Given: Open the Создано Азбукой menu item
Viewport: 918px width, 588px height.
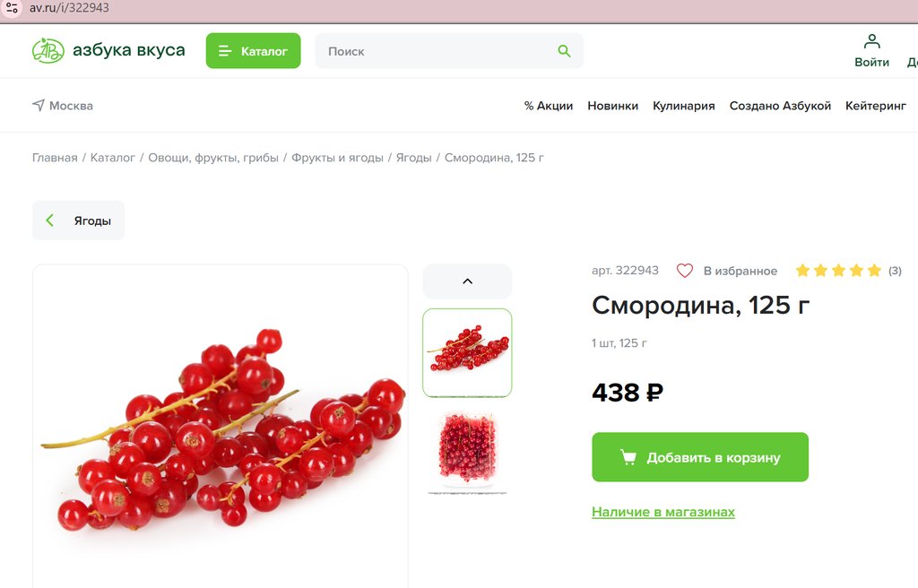Looking at the screenshot, I should (781, 106).
